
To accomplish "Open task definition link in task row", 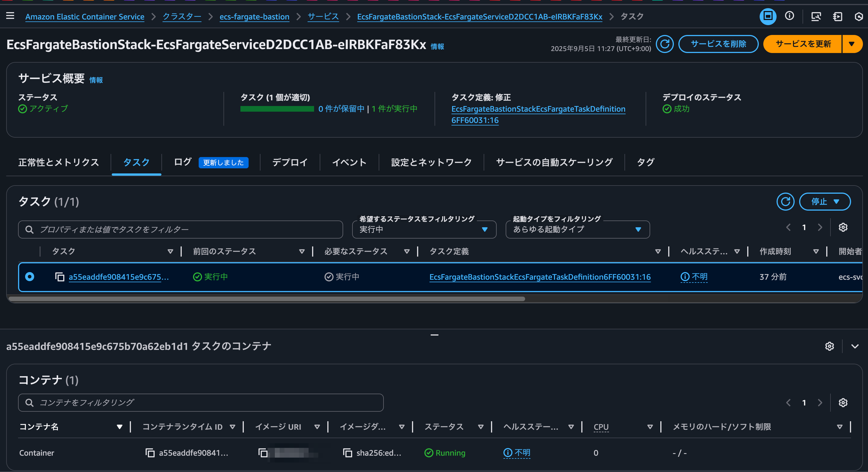I will [540, 277].
